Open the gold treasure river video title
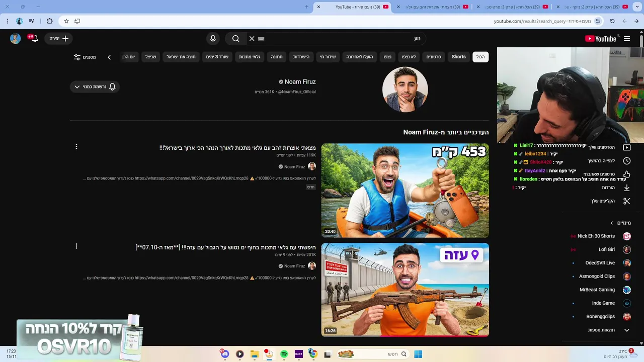The height and width of the screenshot is (362, 644). [x=237, y=148]
